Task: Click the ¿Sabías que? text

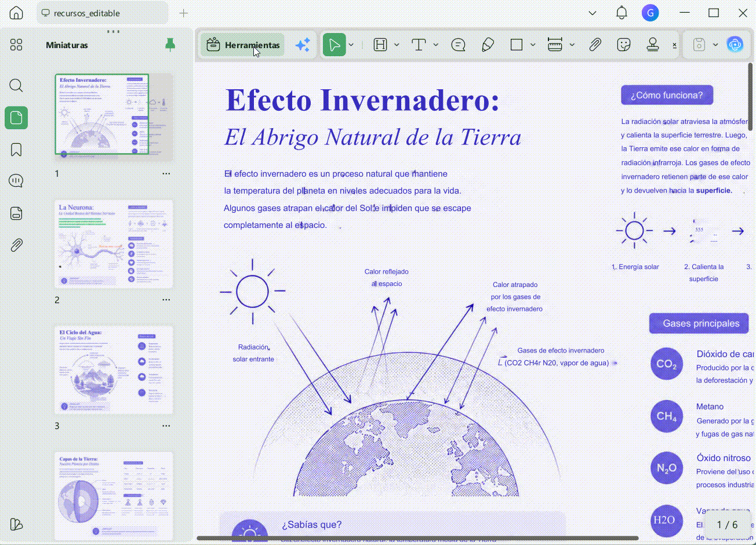Action: coord(312,525)
